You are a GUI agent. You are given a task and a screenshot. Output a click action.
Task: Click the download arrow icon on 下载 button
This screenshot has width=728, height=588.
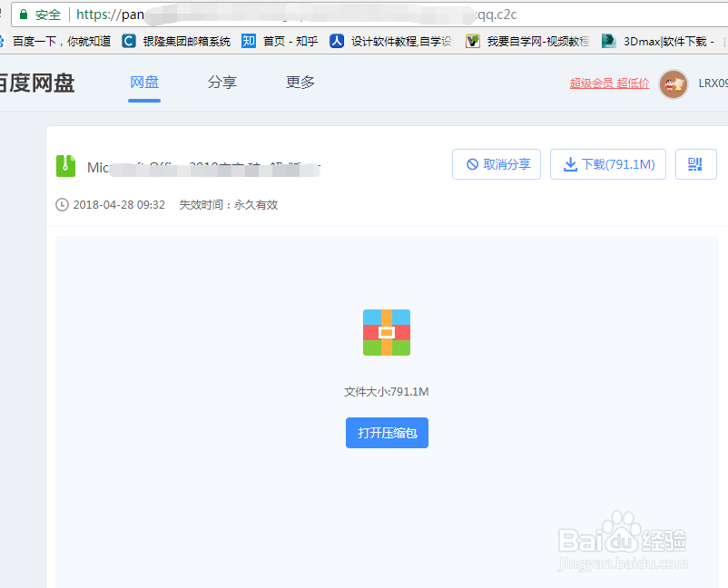pyautogui.click(x=570, y=164)
